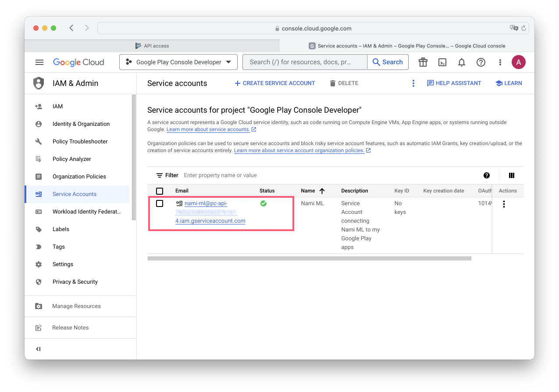Open column display options icon
Viewport: 559px width, 392px height.
(512, 175)
